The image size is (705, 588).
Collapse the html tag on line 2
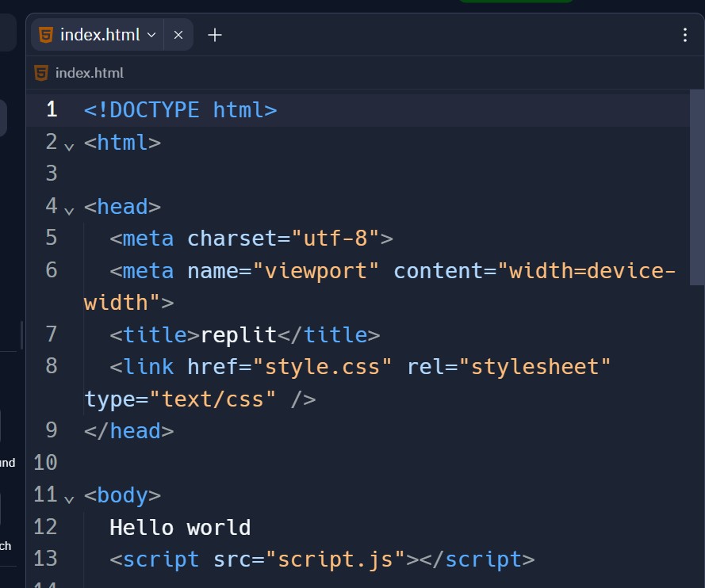69,146
